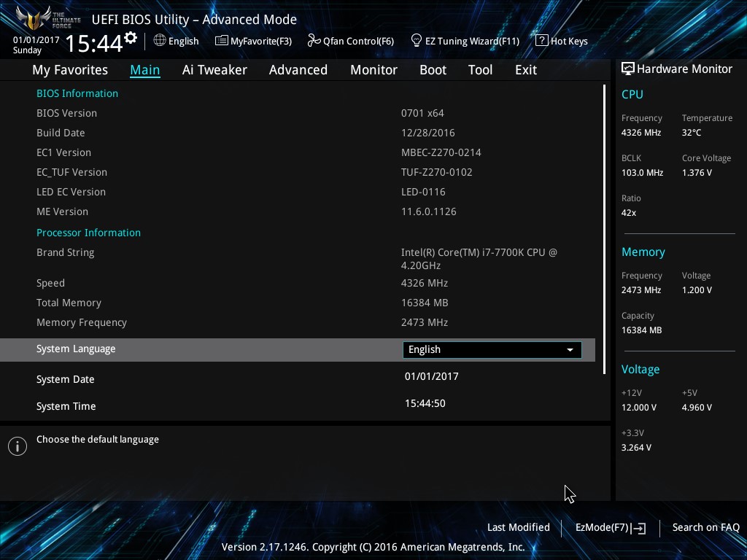
Task: Open the Advanced settings tab
Action: 298,69
